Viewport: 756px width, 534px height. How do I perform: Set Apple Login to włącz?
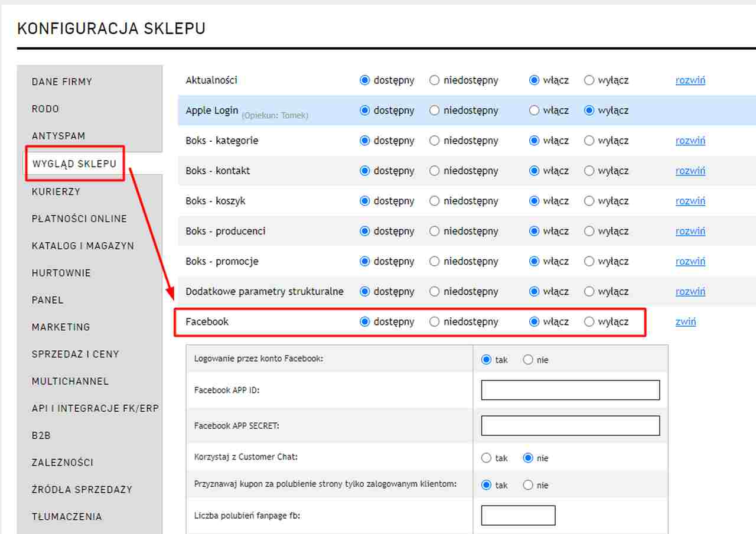coord(535,110)
